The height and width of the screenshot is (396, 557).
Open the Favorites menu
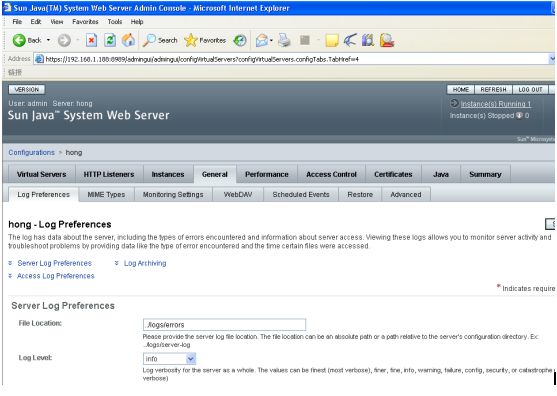pyautogui.click(x=85, y=22)
